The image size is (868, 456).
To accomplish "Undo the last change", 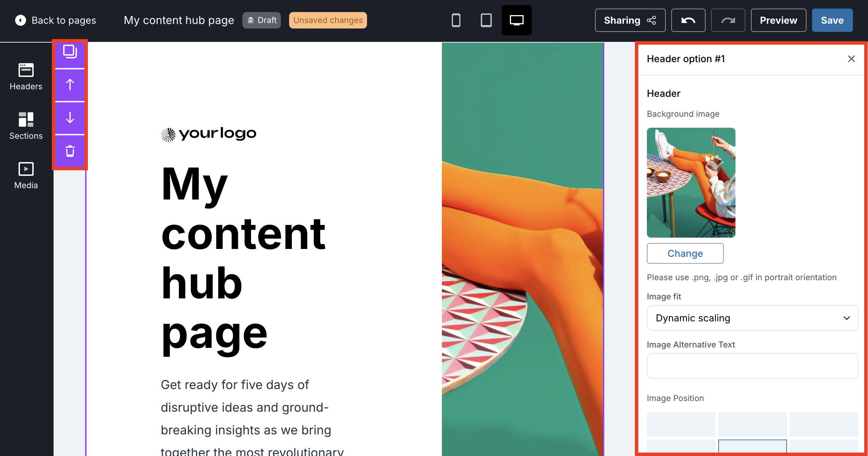I will click(688, 20).
